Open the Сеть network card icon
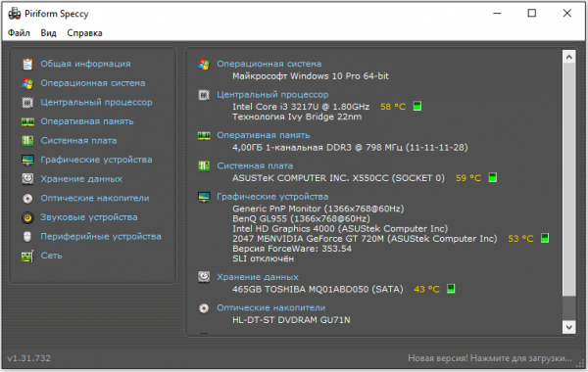588x372 pixels. 27,256
